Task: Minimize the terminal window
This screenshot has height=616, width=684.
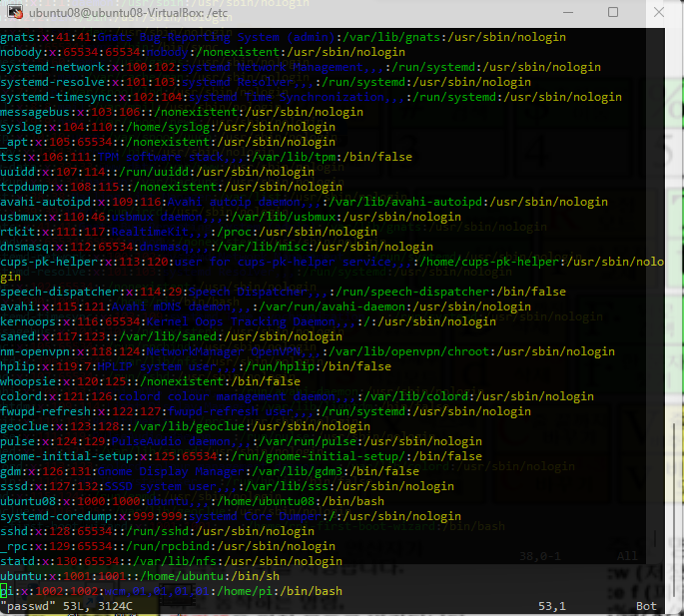Action: (x=568, y=12)
